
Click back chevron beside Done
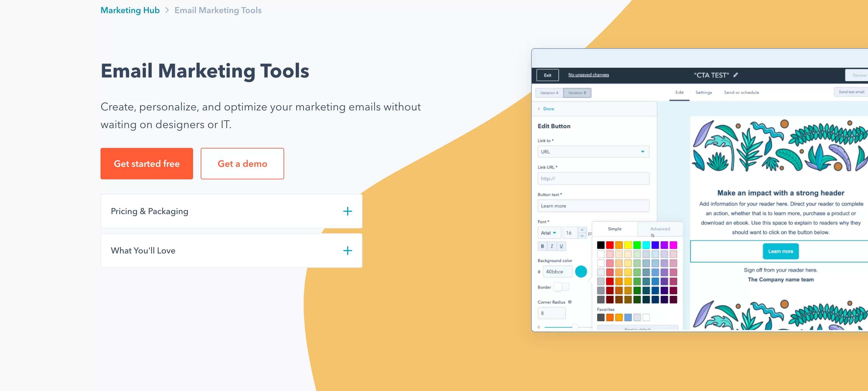(539, 109)
